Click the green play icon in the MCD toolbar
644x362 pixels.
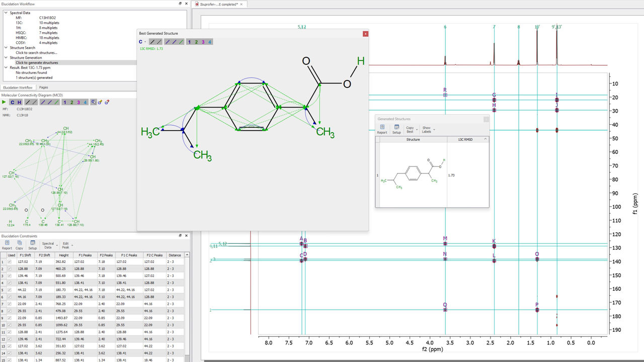click(x=4, y=102)
